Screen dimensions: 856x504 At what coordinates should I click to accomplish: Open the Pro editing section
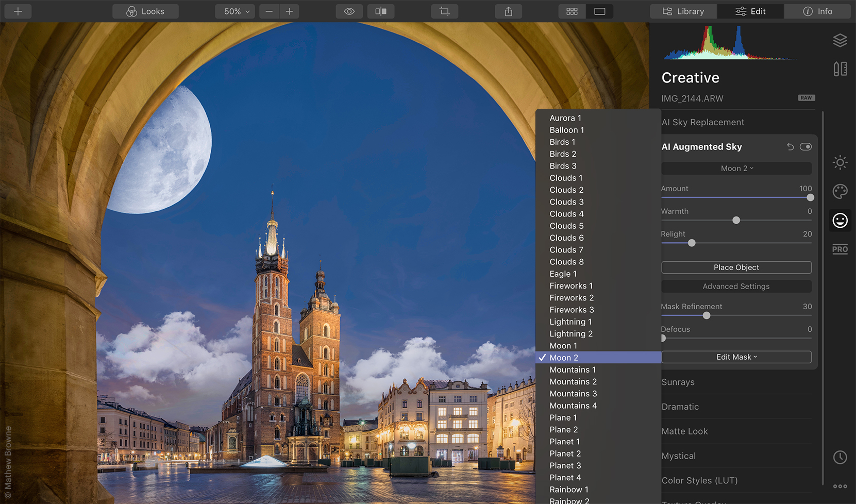(840, 249)
